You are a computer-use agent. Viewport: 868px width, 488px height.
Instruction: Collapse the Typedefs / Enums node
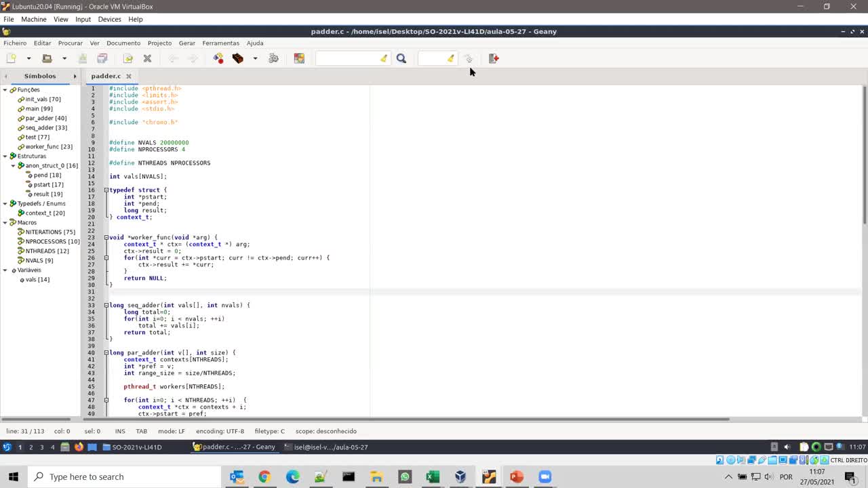[5, 203]
